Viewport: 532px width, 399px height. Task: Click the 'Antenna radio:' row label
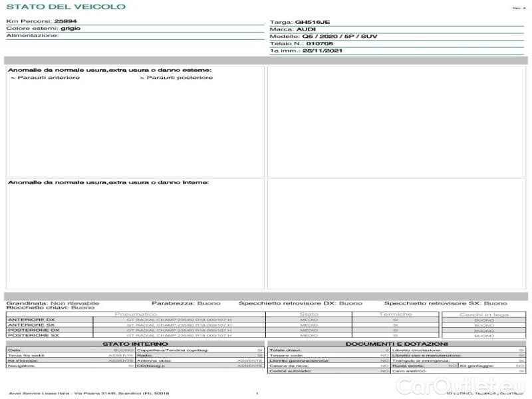coord(154,360)
